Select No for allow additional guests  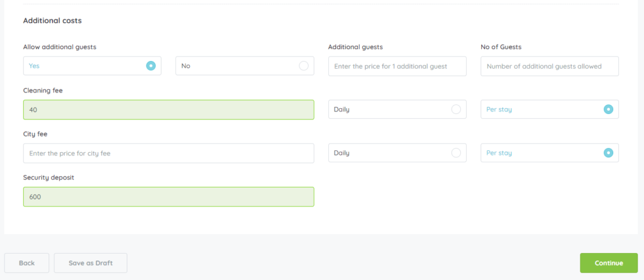tap(304, 65)
